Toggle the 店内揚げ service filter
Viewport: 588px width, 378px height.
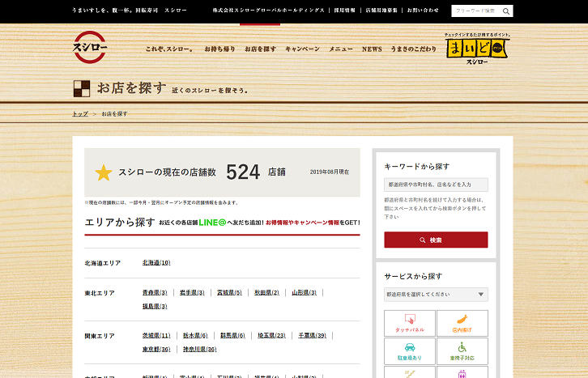tap(462, 323)
